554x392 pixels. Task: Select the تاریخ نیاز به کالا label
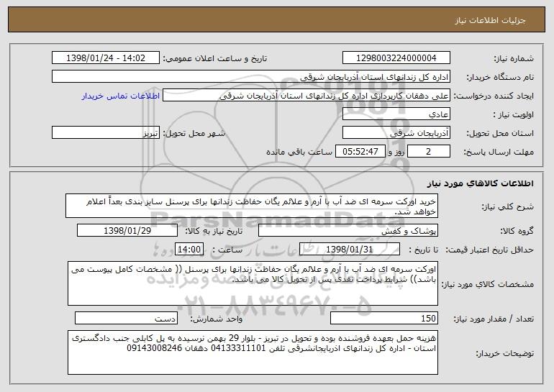click(214, 231)
